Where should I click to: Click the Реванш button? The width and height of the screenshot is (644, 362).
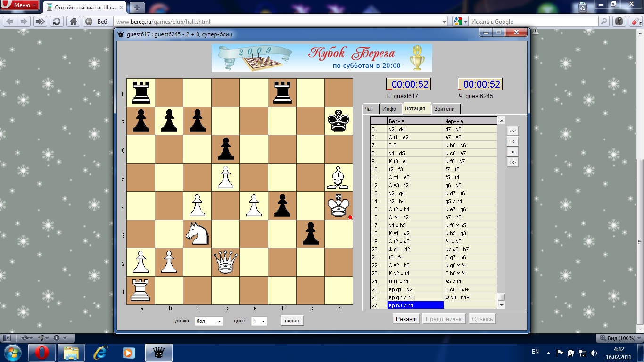[x=406, y=319]
